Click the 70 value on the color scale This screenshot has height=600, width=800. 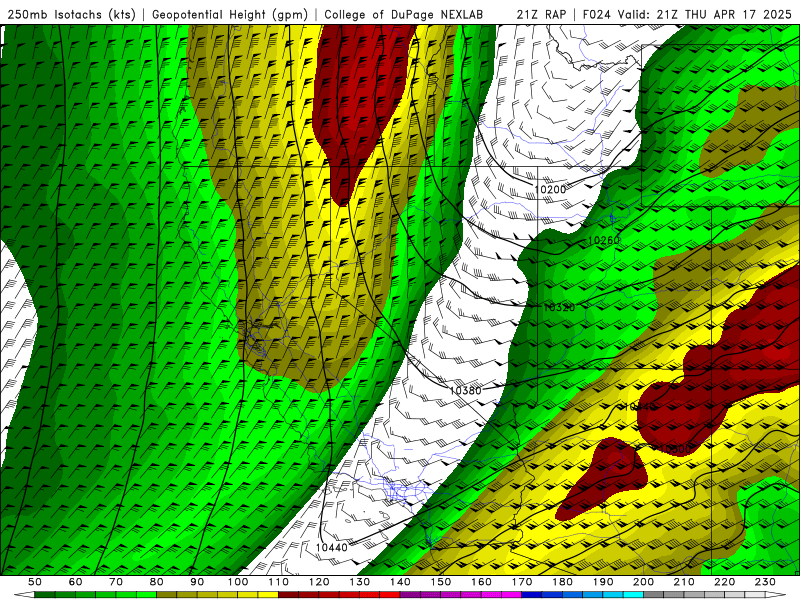pyautogui.click(x=116, y=582)
